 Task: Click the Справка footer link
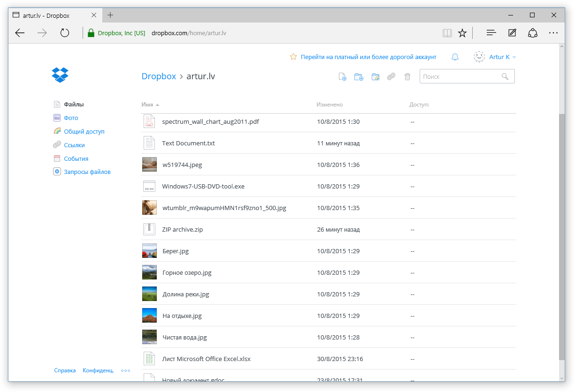65,370
